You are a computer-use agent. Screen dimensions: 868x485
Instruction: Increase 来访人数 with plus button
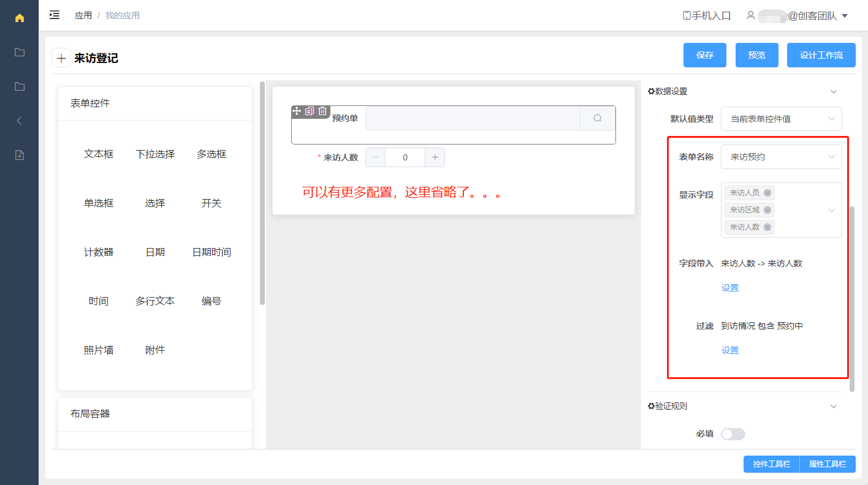pyautogui.click(x=435, y=157)
